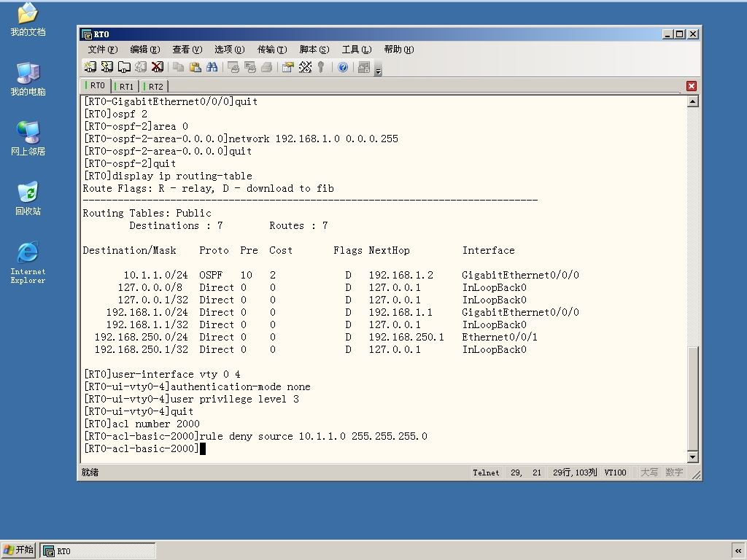The image size is (747, 560).
Task: Click the 就绪 status text
Action: coord(90,472)
